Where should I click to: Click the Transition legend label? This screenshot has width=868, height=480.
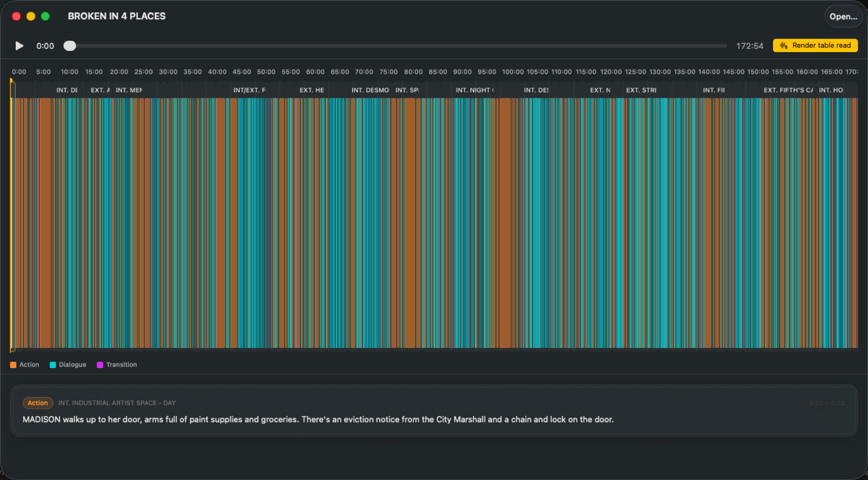[122, 365]
